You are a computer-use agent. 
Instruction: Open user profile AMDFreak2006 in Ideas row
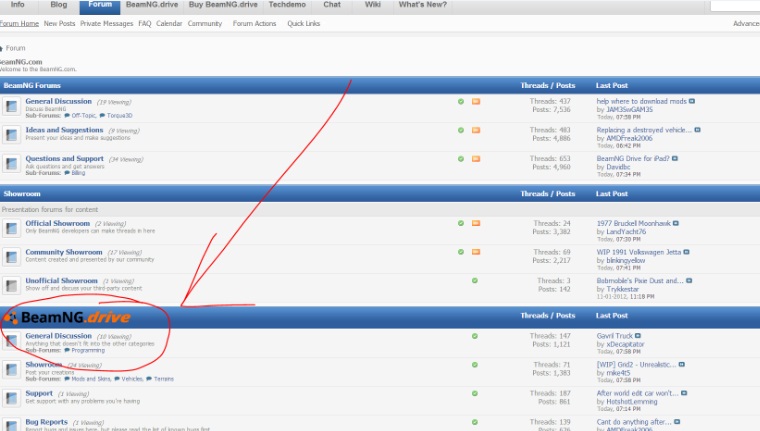click(629, 138)
